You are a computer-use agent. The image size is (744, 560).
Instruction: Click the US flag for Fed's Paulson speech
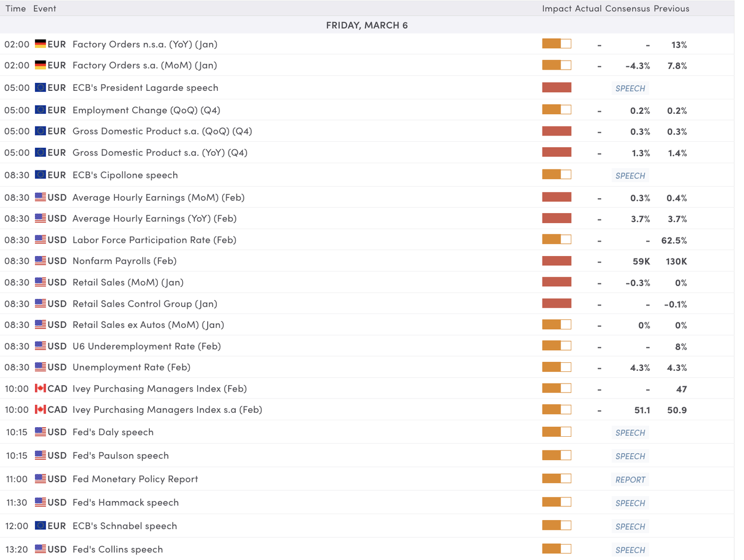click(x=40, y=455)
